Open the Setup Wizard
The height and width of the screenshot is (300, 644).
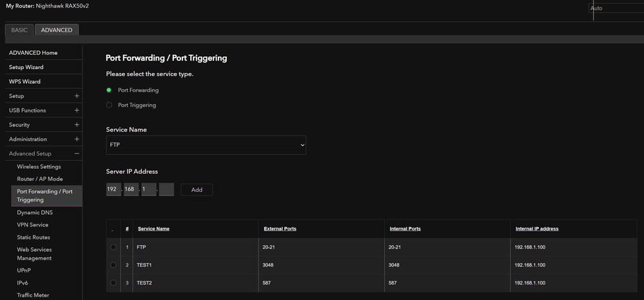point(26,67)
